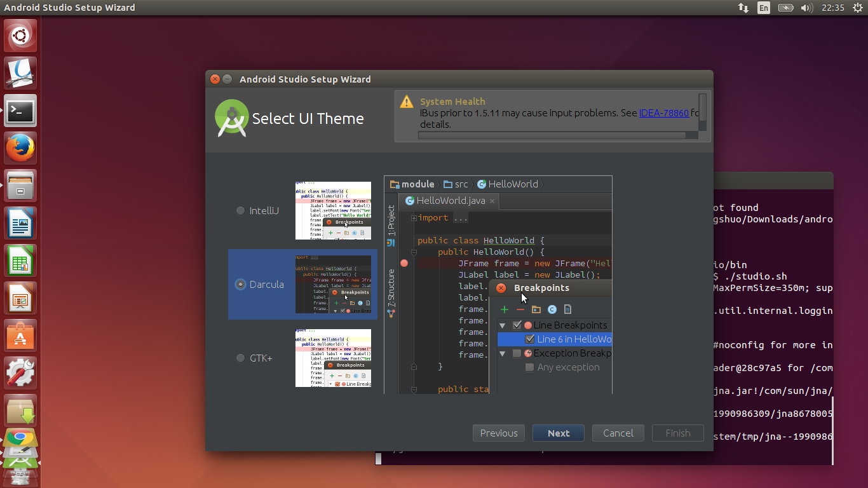Click the Google Chrome dock icon

tap(21, 437)
